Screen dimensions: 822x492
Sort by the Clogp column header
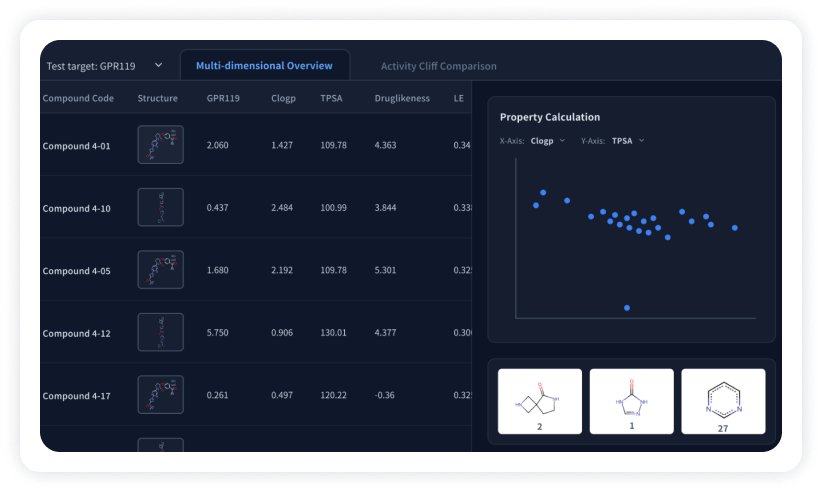pyautogui.click(x=283, y=98)
